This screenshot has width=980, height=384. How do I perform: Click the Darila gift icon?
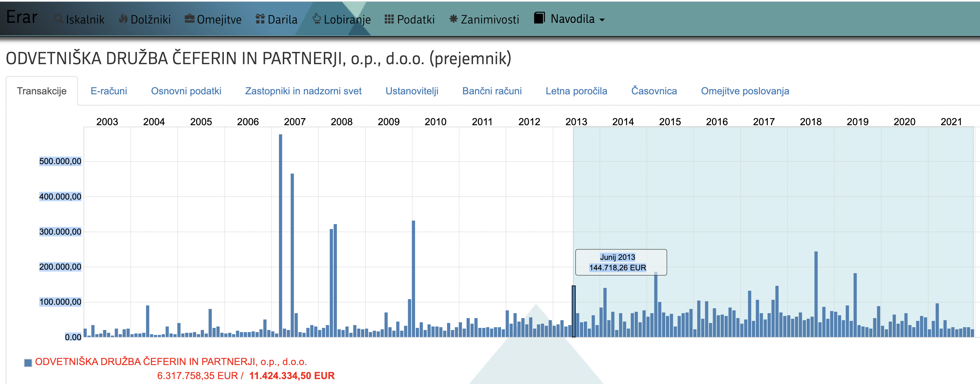(260, 19)
